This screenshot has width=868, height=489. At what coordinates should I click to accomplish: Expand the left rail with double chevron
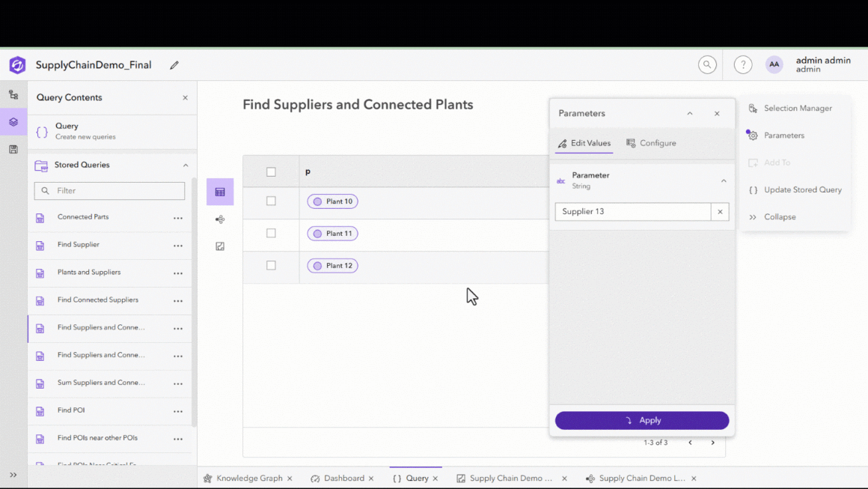[x=13, y=475]
